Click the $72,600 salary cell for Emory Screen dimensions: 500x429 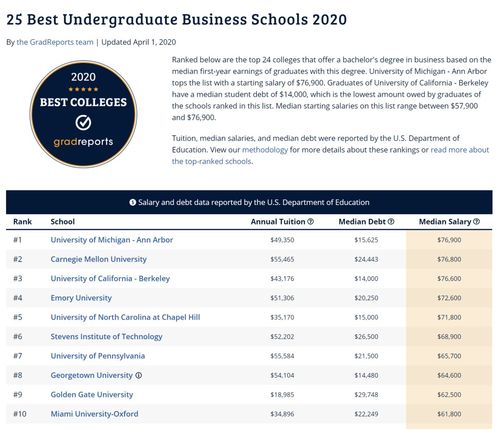point(449,298)
